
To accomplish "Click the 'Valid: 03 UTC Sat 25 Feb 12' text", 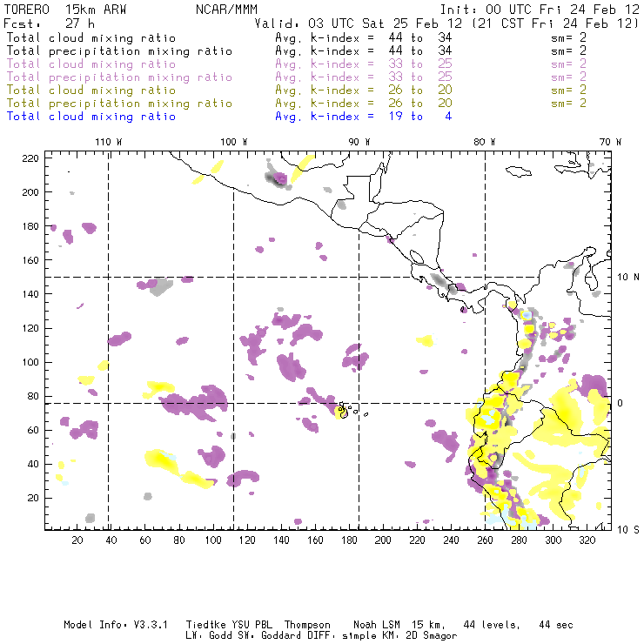I will (x=359, y=23).
